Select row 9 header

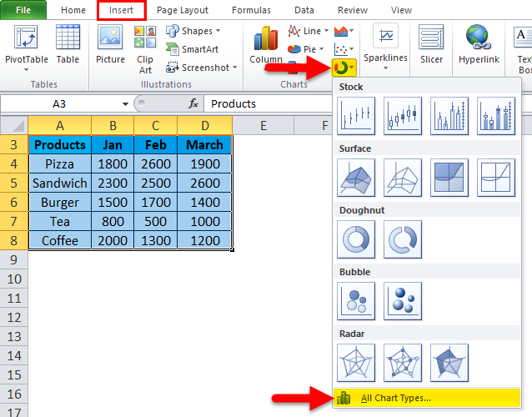coord(14,260)
